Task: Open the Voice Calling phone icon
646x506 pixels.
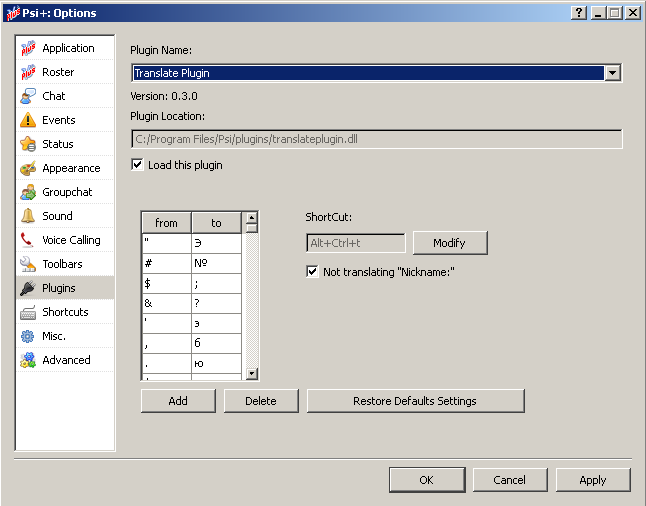Action: click(x=28, y=240)
